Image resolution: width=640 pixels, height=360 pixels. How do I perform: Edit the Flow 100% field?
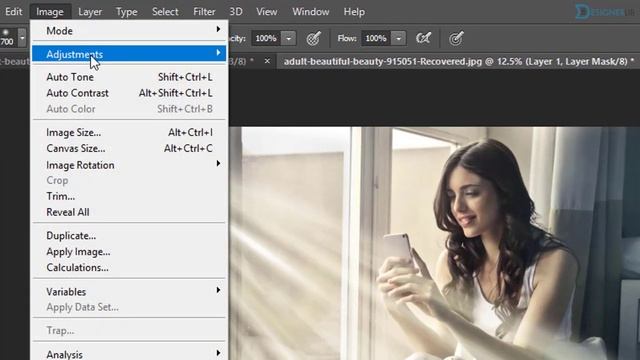pos(376,39)
